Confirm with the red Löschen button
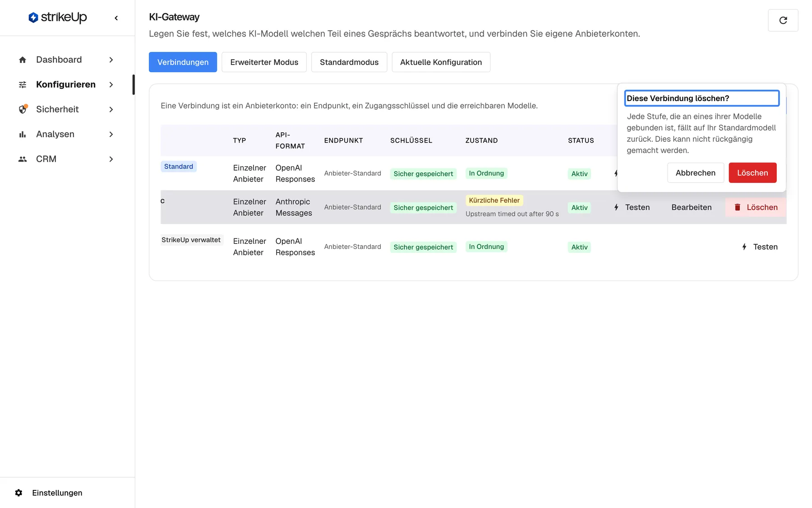812x508 pixels. [x=752, y=172]
